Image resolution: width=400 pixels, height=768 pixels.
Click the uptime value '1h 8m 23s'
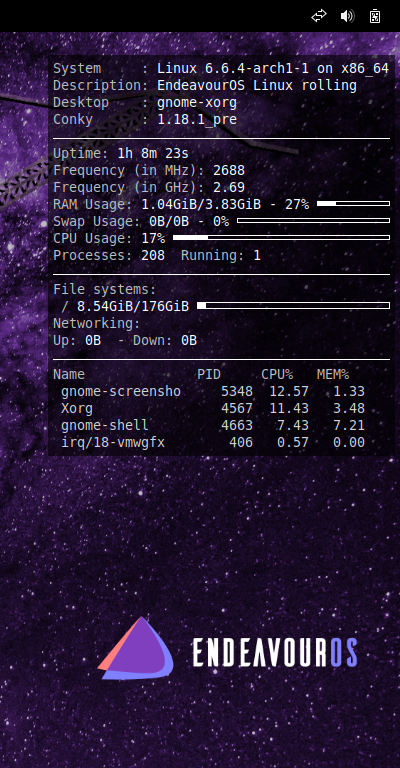click(153, 154)
